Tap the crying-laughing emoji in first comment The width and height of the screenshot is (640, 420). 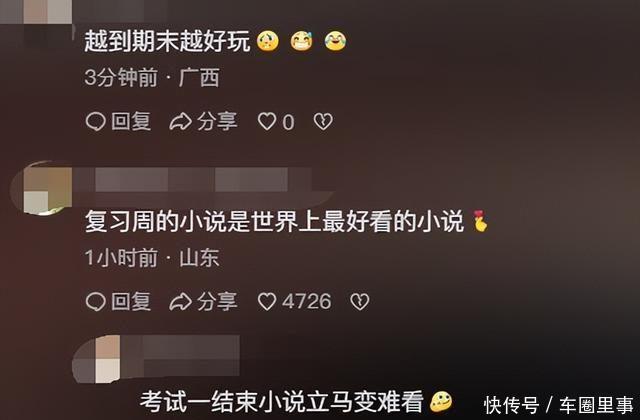(335, 42)
